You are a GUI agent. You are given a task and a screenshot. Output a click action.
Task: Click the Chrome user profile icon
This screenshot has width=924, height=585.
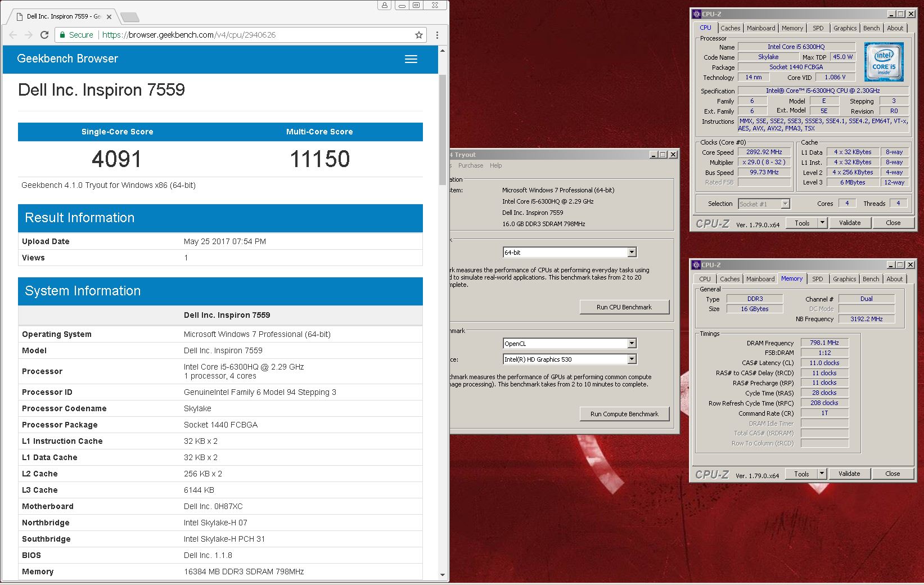384,5
